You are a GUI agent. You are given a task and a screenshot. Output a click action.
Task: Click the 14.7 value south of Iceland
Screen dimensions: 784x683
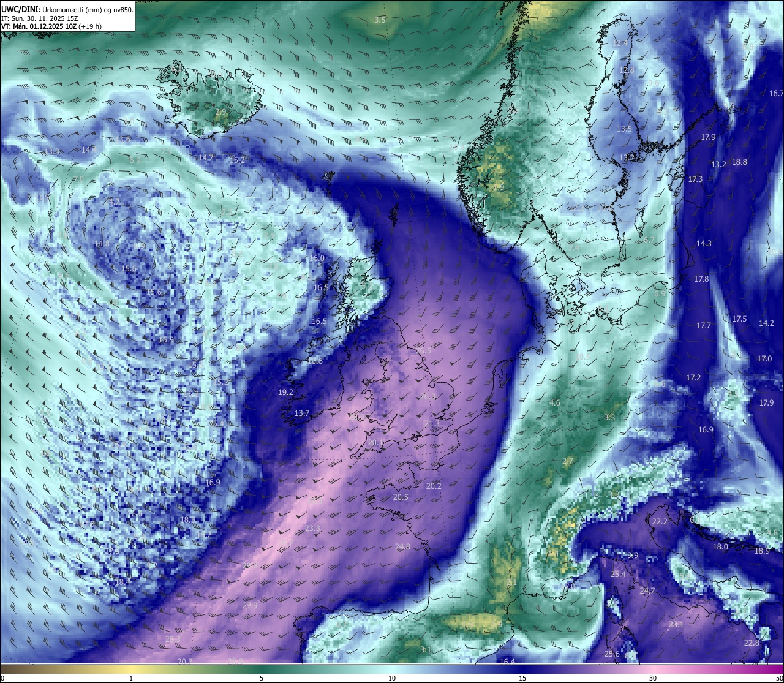(x=206, y=158)
